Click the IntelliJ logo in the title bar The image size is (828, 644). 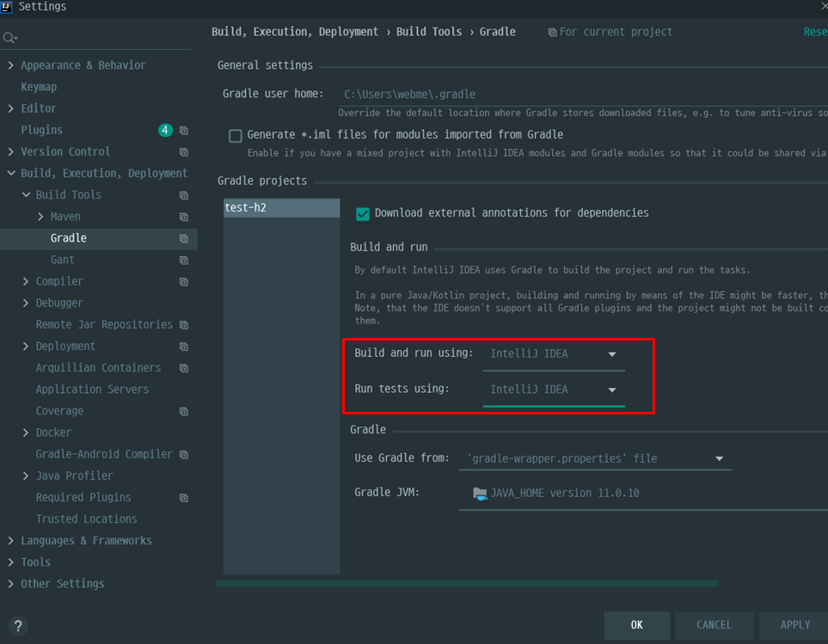6,6
